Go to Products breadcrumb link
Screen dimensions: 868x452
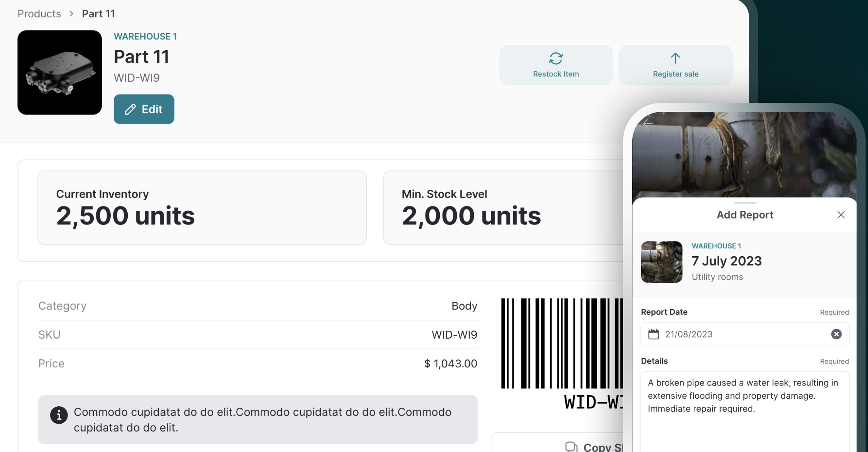39,14
